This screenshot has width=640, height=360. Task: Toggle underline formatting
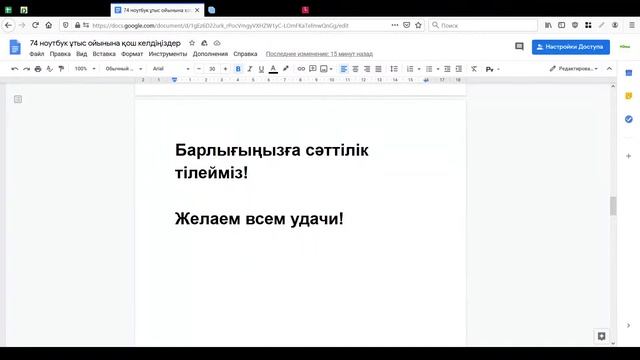[x=261, y=69]
